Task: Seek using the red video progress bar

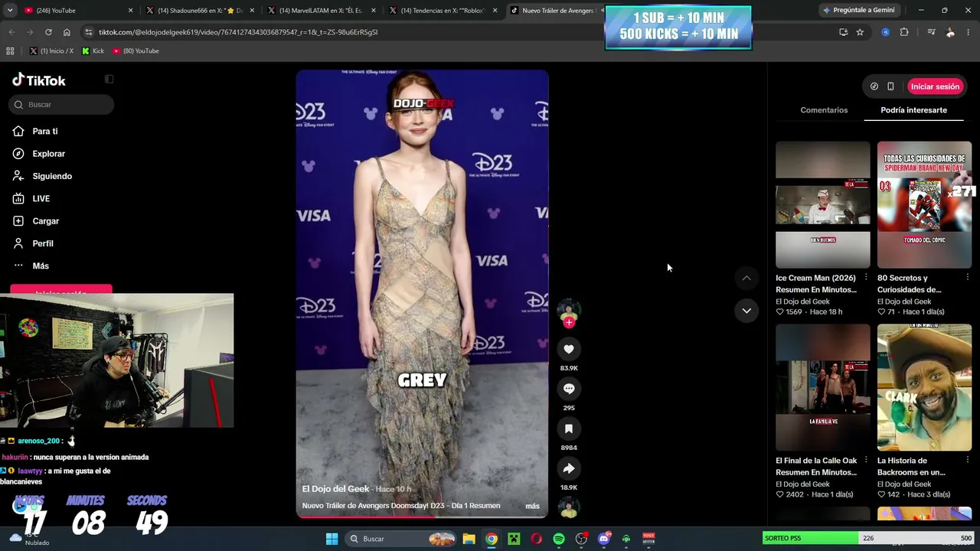Action: pos(422,517)
